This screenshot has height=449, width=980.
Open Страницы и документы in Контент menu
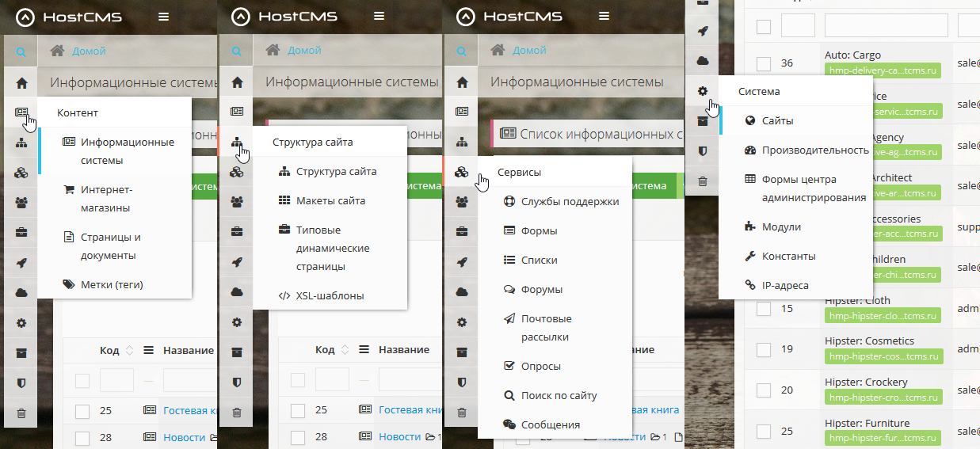pyautogui.click(x=111, y=246)
